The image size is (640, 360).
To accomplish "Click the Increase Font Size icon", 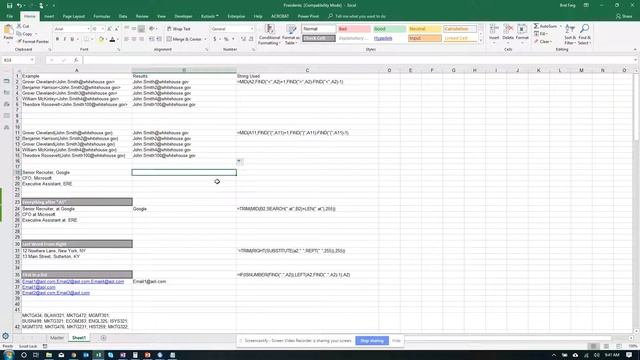I will (109, 29).
